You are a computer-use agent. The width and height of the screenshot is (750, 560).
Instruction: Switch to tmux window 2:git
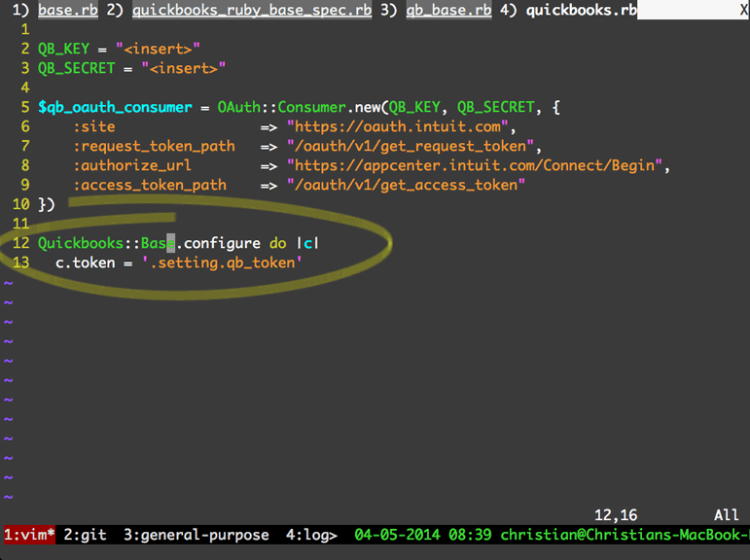coord(86,534)
